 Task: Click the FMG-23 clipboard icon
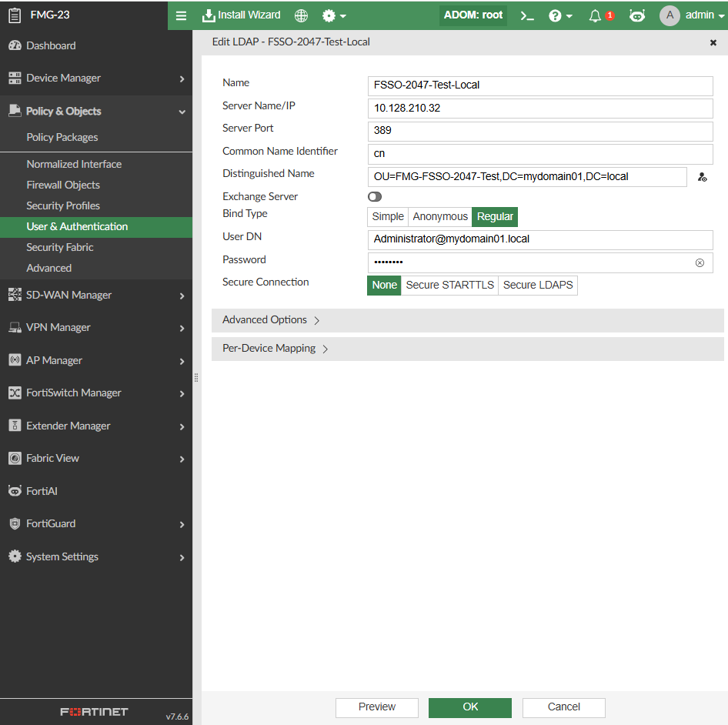15,15
